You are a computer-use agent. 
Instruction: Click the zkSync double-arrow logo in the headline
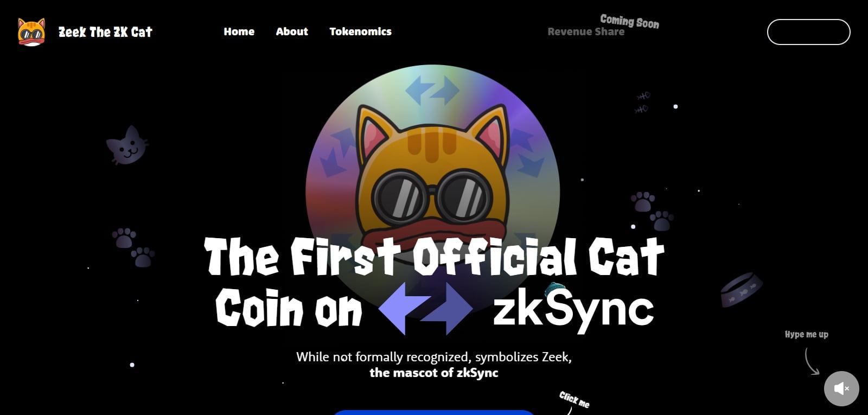(x=426, y=308)
